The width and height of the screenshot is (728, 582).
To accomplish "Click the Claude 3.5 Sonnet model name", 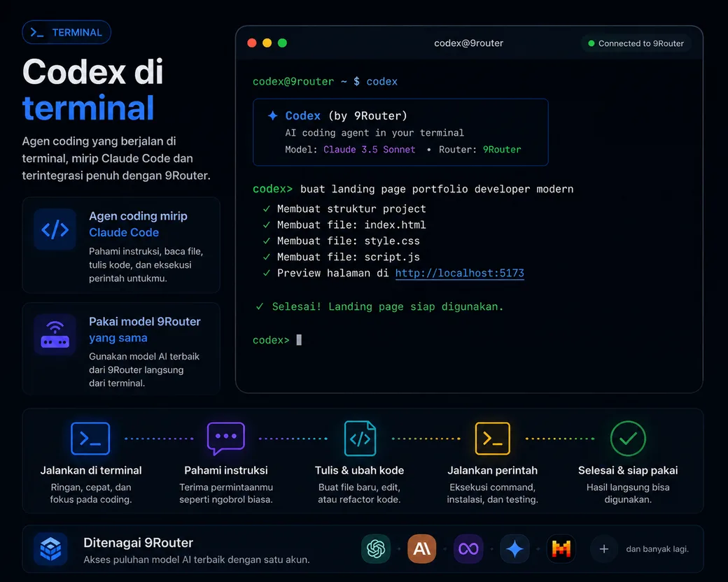I will (x=369, y=150).
